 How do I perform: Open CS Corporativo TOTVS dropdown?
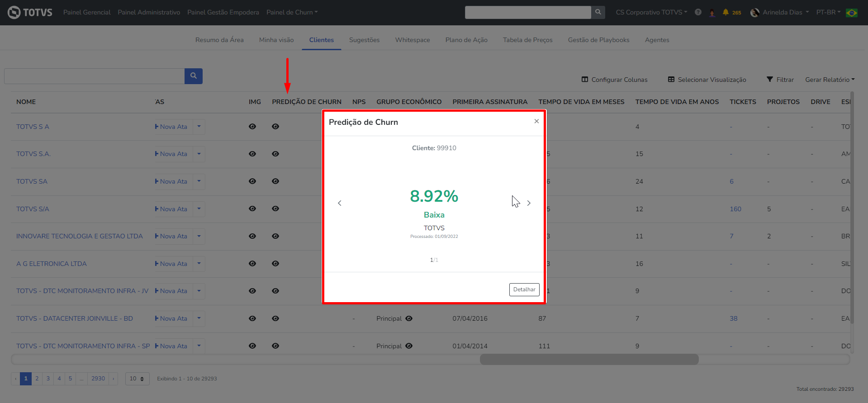651,12
